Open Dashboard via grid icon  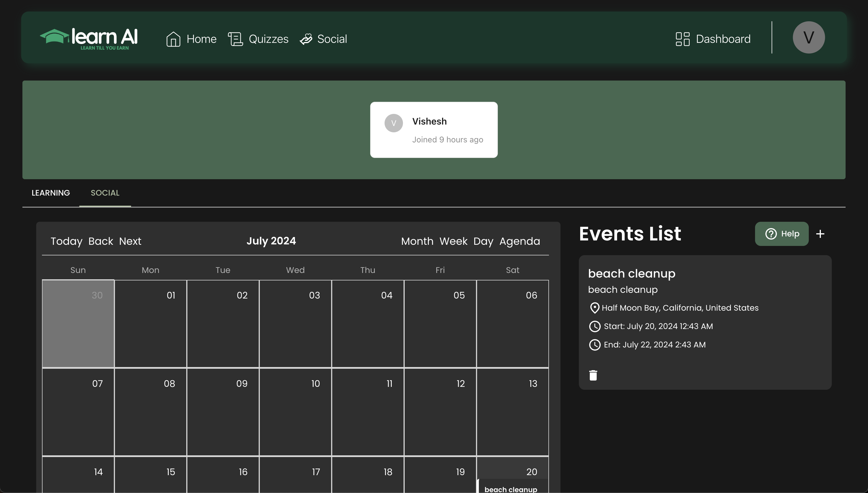(x=682, y=39)
